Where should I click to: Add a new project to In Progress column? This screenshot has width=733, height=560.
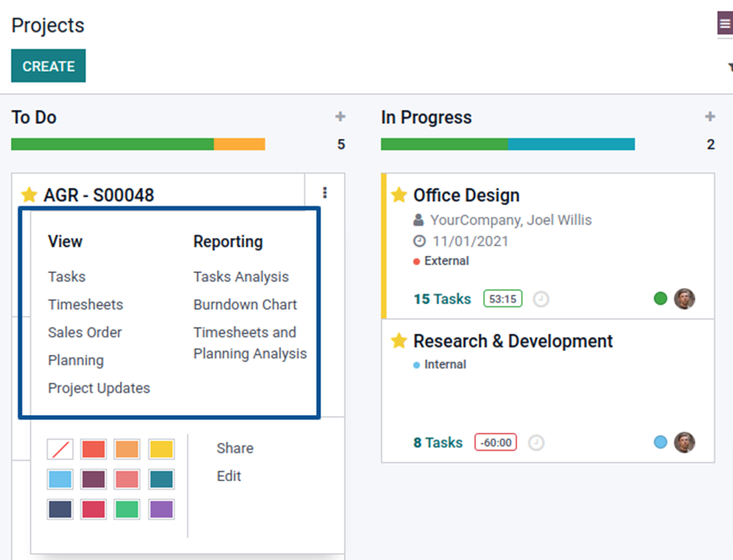(x=710, y=115)
